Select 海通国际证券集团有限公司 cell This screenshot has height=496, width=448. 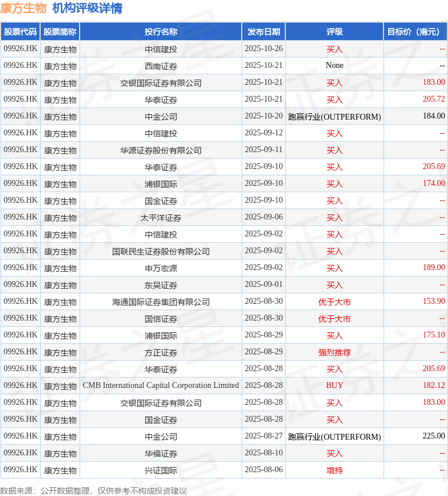(x=161, y=302)
